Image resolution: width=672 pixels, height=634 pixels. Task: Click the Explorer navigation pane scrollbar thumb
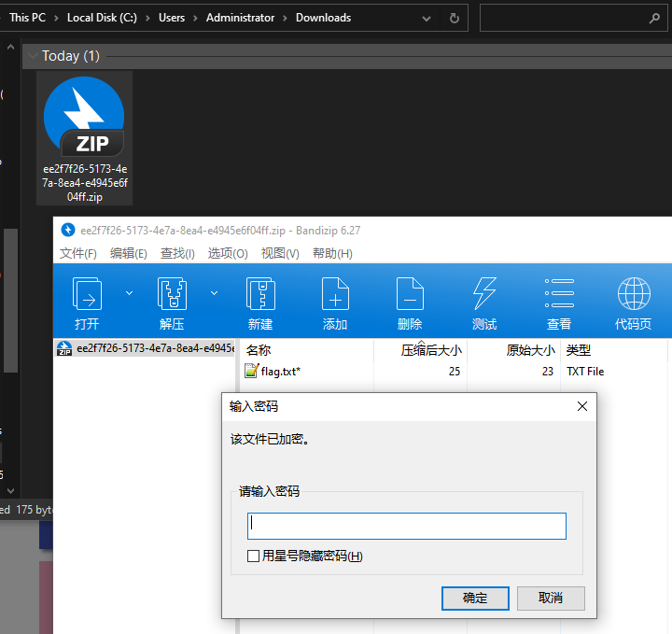10,301
